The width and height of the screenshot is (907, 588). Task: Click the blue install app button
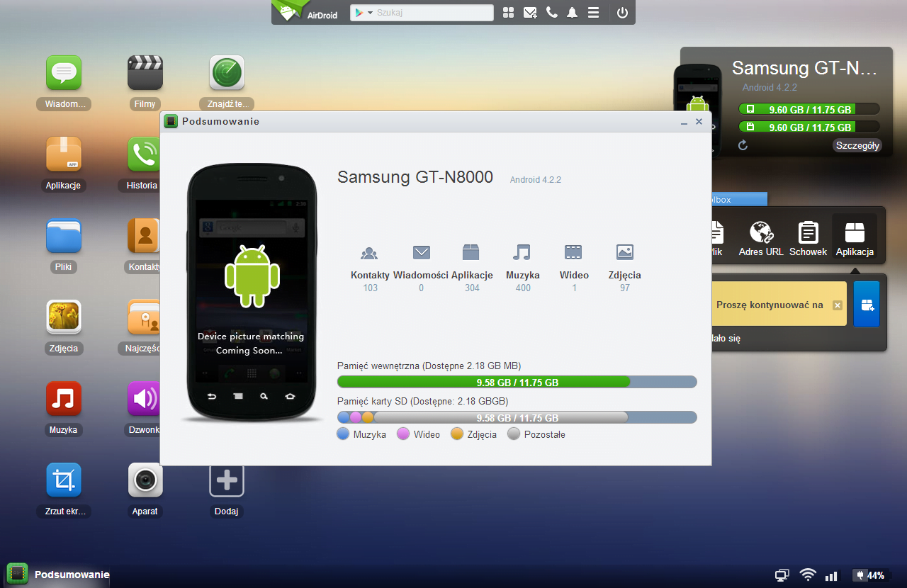click(867, 304)
